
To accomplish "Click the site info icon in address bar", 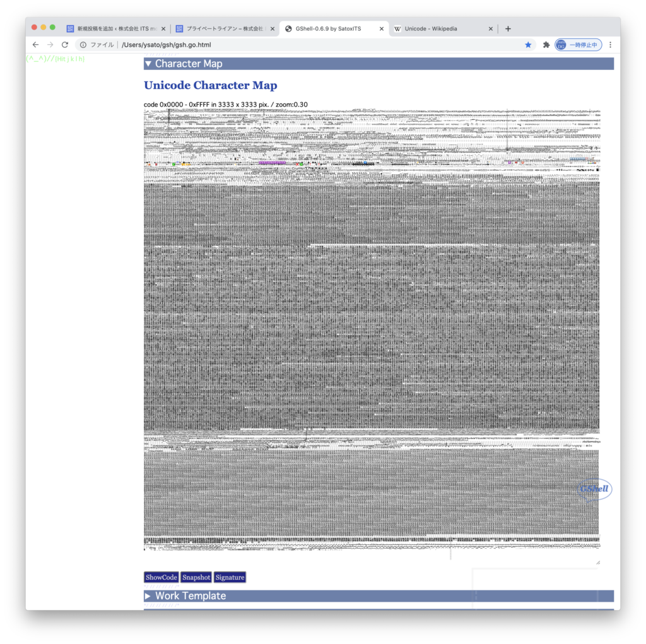I will click(x=83, y=45).
